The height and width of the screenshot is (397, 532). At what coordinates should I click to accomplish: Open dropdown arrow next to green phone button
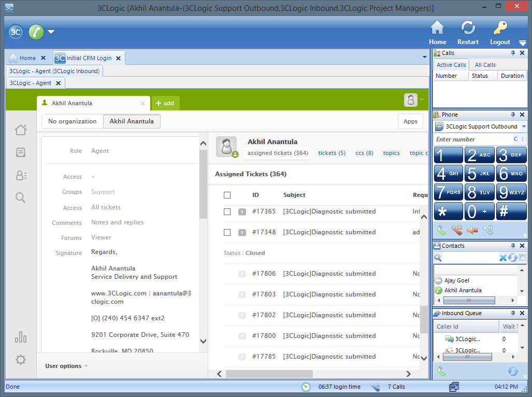coord(51,32)
